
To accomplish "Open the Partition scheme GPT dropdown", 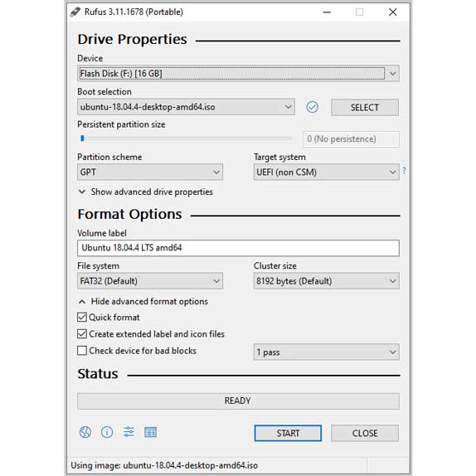I will point(150,172).
